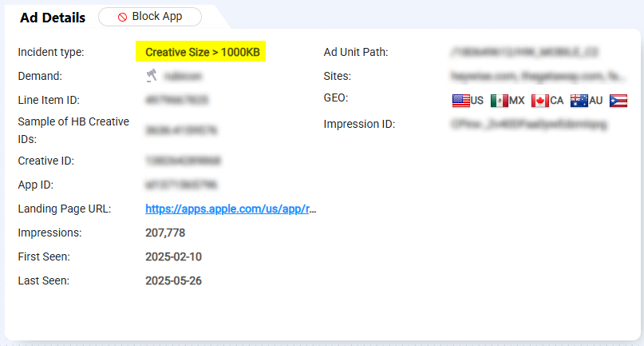
Task: Click the Block App button
Action: [x=150, y=17]
